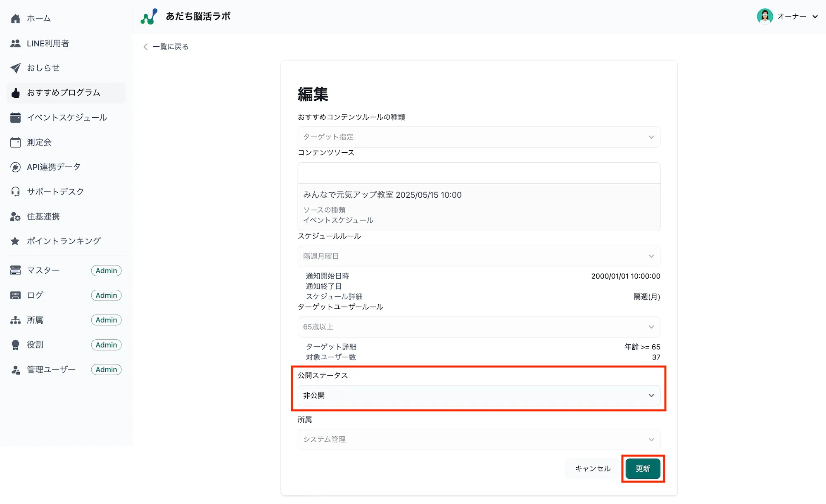Screen dimensions: 826x504
Task: Open the 所属 dropdown showing システム管理
Action: coord(478,440)
